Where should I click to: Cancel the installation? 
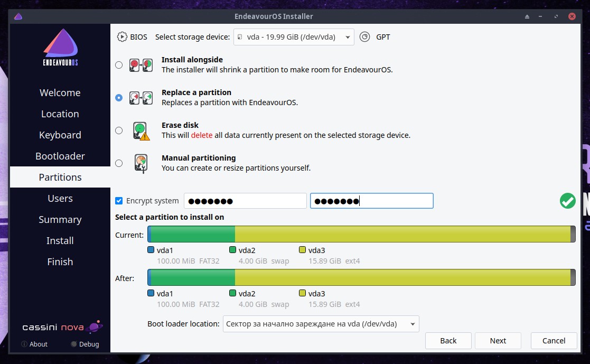coord(554,341)
